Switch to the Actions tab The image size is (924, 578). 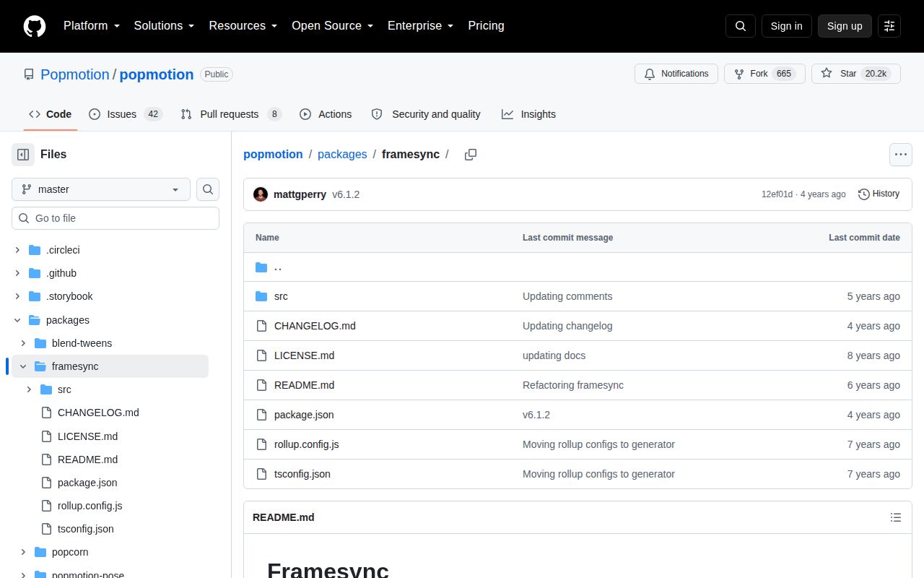[x=326, y=114]
